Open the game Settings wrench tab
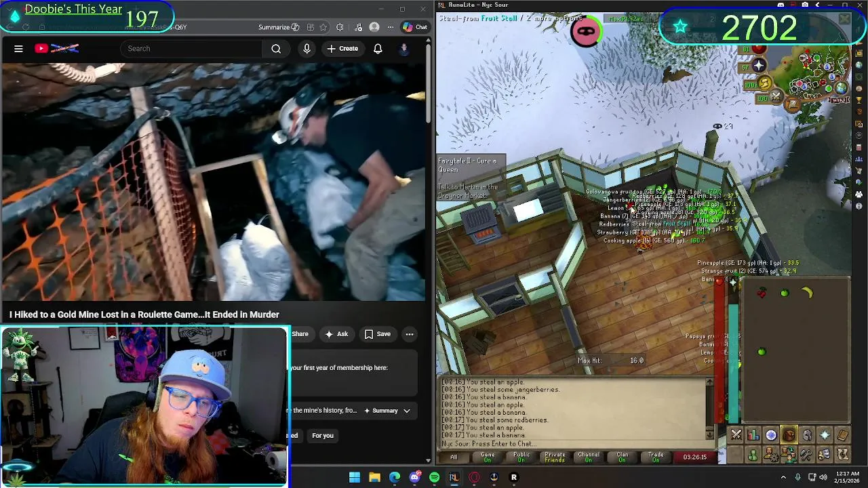This screenshot has width=868, height=488. [807, 455]
